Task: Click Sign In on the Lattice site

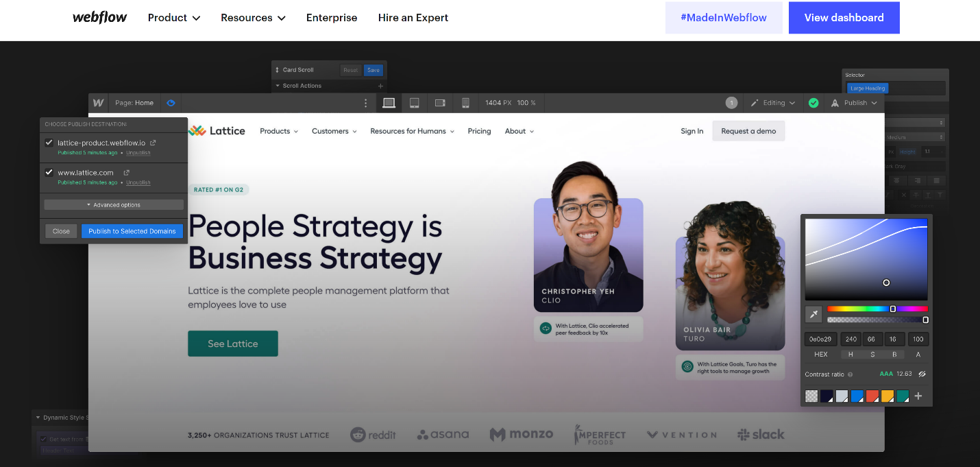Action: 692,131
